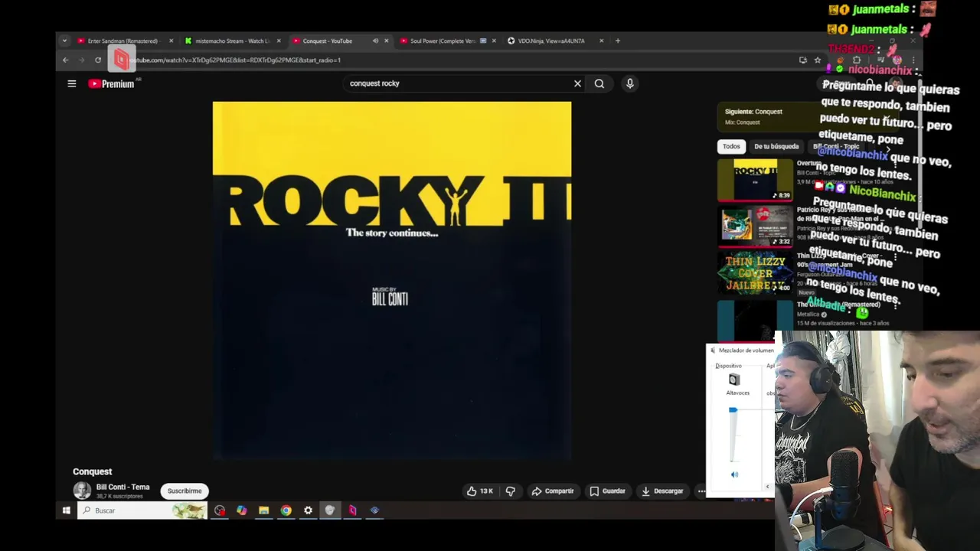This screenshot has height=551, width=980.
Task: Open the pink app taskbar icon
Action: click(x=352, y=510)
